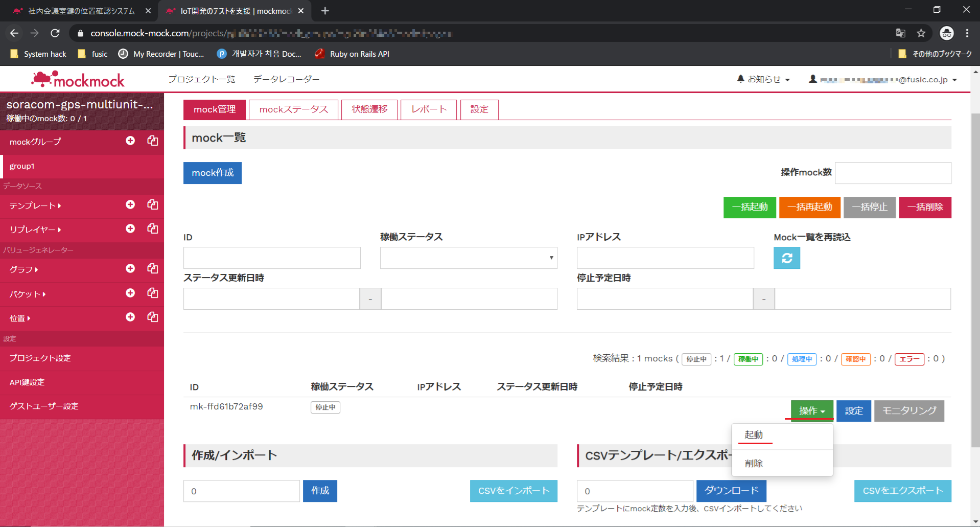Click the copy icon beside グラフ

pyautogui.click(x=152, y=268)
